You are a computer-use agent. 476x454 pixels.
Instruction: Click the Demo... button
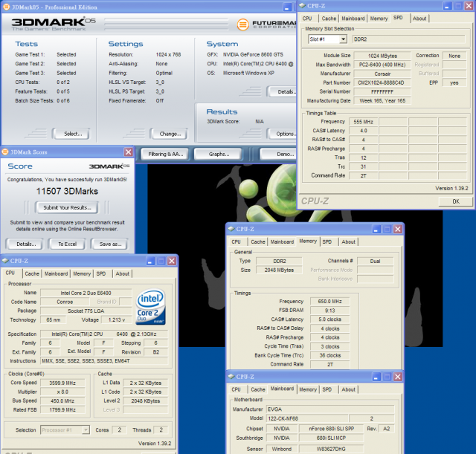point(278,154)
